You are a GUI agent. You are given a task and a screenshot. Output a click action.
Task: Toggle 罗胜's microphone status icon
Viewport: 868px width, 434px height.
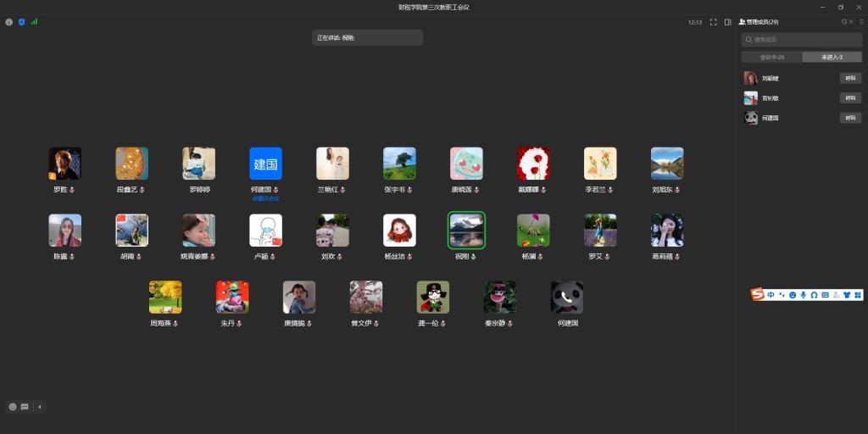(72, 190)
